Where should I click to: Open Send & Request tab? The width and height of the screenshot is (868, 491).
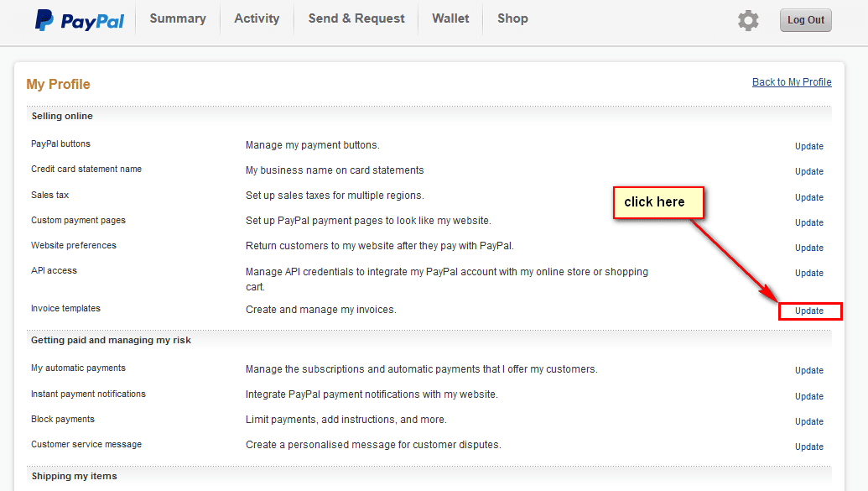click(356, 18)
